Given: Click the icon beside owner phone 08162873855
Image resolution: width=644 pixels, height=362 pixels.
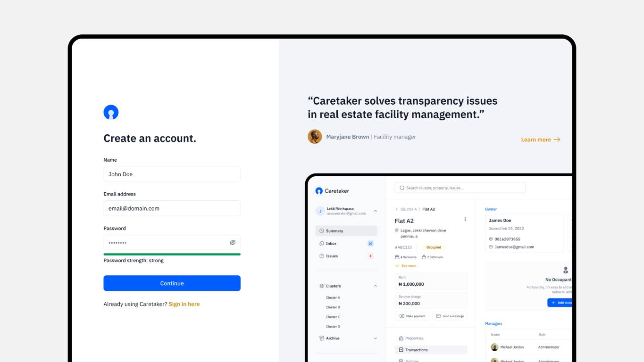Looking at the screenshot, I should coord(491,239).
